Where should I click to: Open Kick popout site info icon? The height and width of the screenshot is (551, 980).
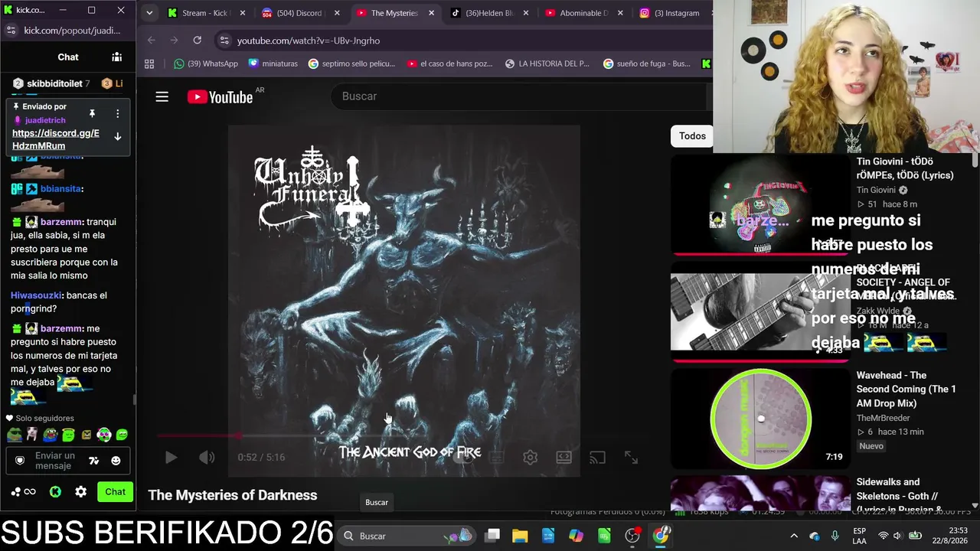[11, 30]
